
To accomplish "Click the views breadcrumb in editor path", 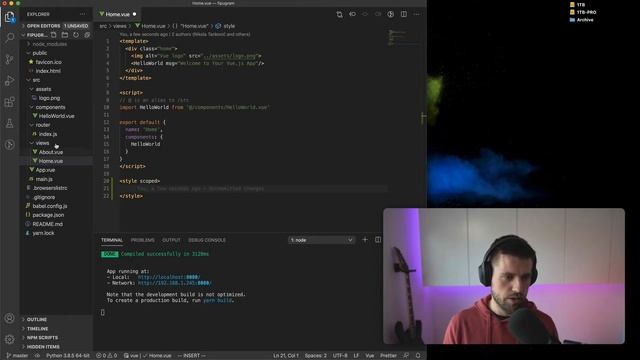I will pyautogui.click(x=120, y=26).
